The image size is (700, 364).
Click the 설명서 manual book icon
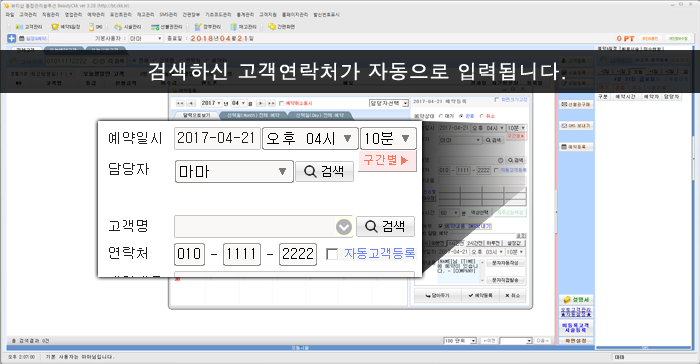click(x=567, y=300)
